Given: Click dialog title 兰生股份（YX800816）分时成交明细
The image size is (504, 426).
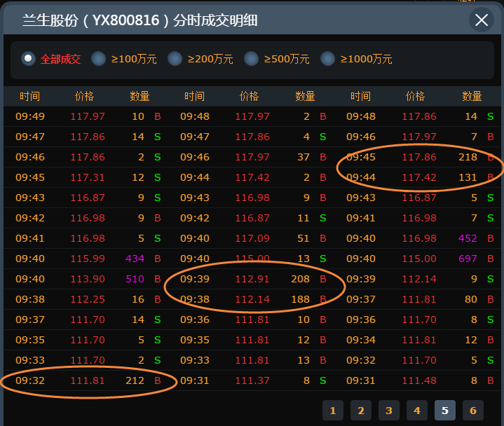Looking at the screenshot, I should coord(139,20).
